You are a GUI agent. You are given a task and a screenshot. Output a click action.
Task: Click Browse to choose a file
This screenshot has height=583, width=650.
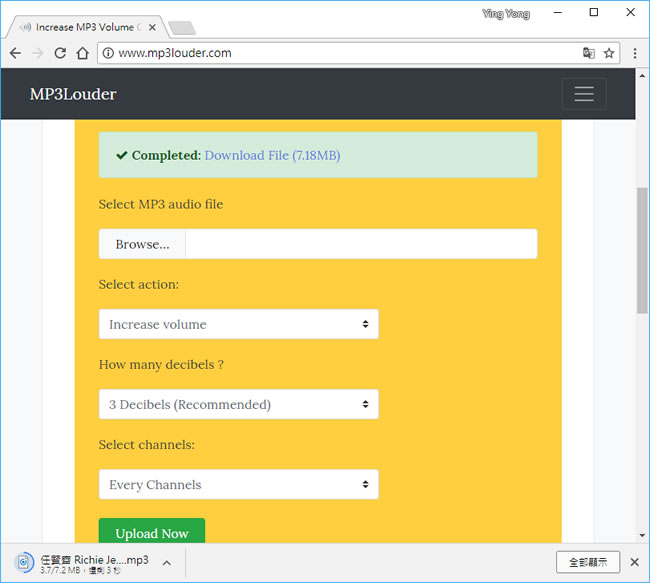click(x=142, y=244)
